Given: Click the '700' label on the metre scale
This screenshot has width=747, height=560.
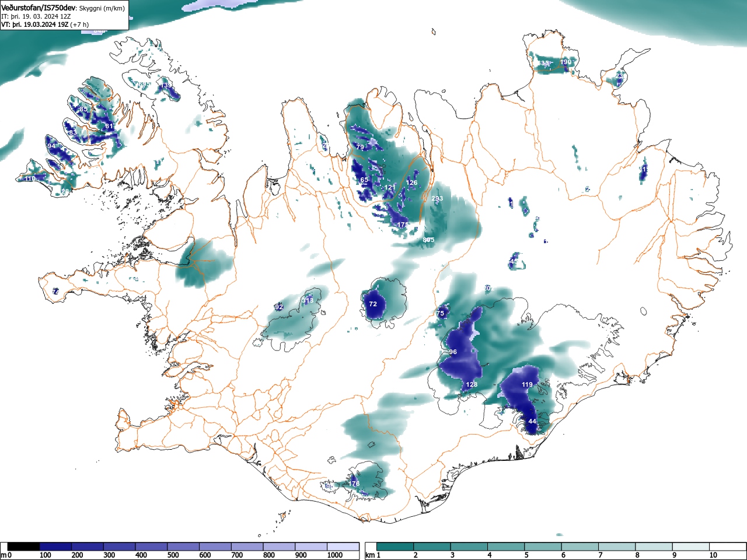Looking at the screenshot, I should pos(237,555).
